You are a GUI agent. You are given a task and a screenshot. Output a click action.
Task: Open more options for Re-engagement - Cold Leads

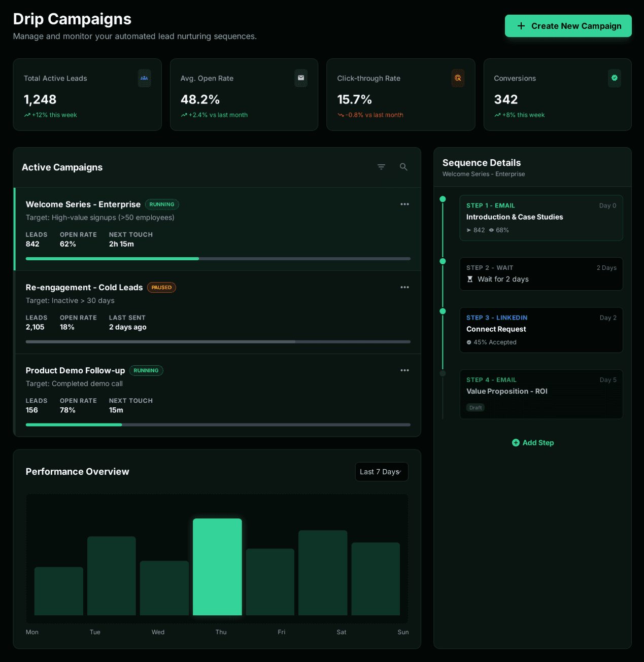pos(404,288)
